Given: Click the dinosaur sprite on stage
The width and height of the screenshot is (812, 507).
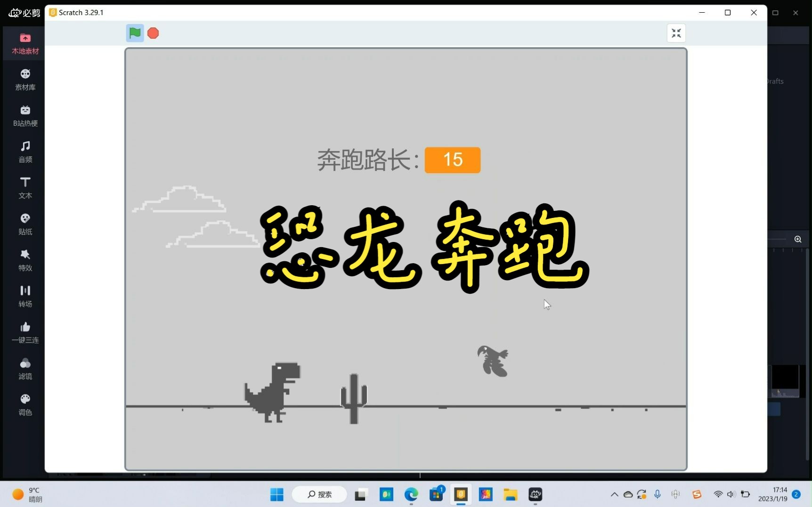Looking at the screenshot, I should (272, 392).
